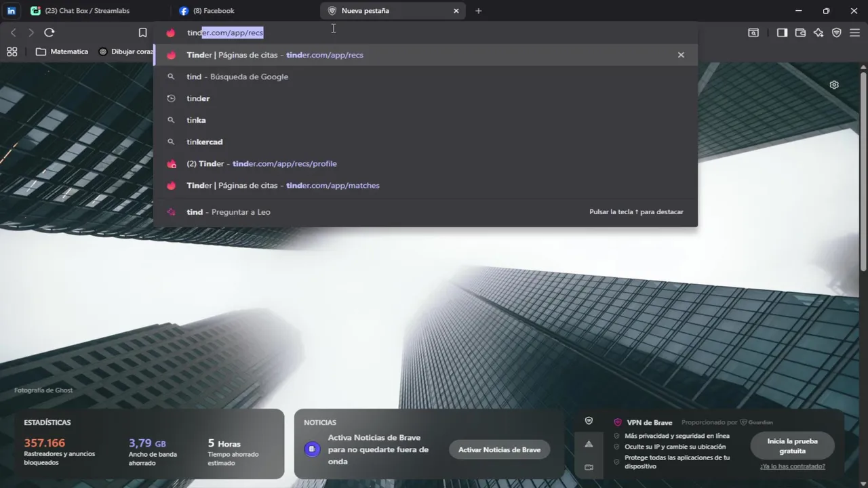Click Inicia la prueba gratuita button
Image resolution: width=868 pixels, height=488 pixels.
(x=792, y=446)
